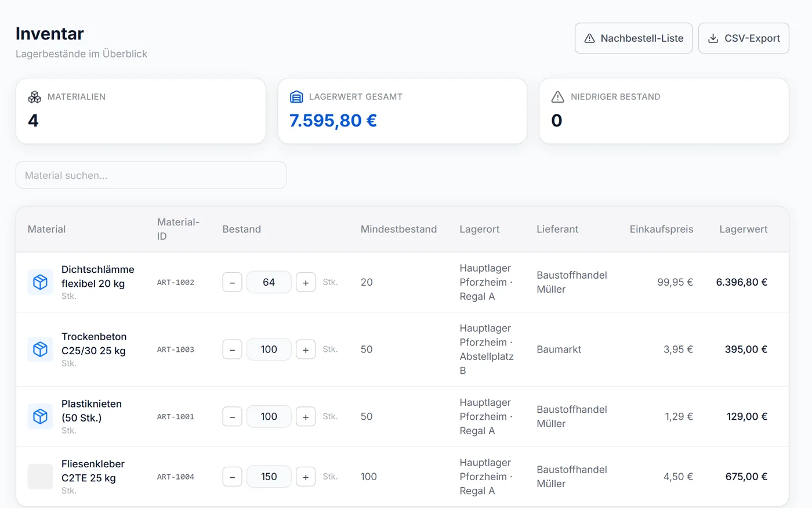Click the Plastiknieten package cube icon
Image resolution: width=812 pixels, height=508 pixels.
point(40,417)
